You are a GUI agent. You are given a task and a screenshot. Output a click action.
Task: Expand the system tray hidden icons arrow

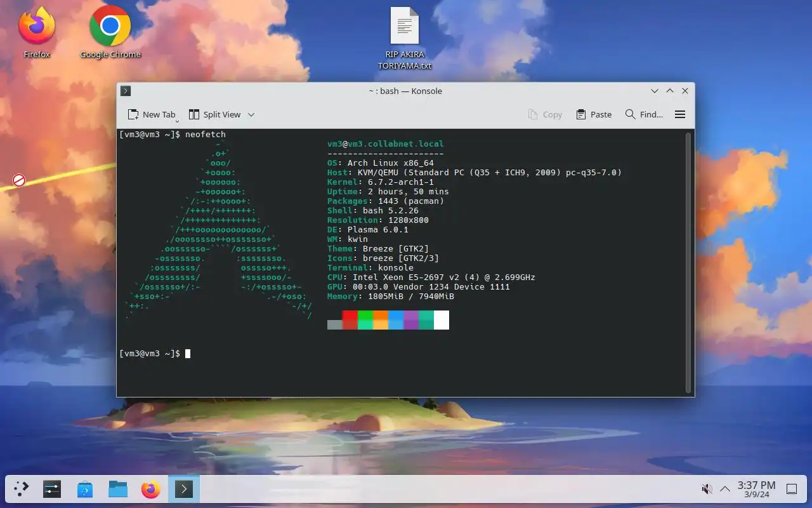pyautogui.click(x=724, y=489)
